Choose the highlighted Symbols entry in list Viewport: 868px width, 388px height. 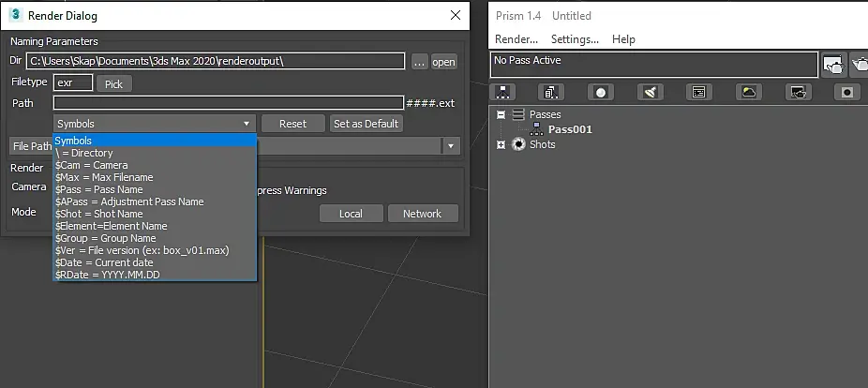155,141
